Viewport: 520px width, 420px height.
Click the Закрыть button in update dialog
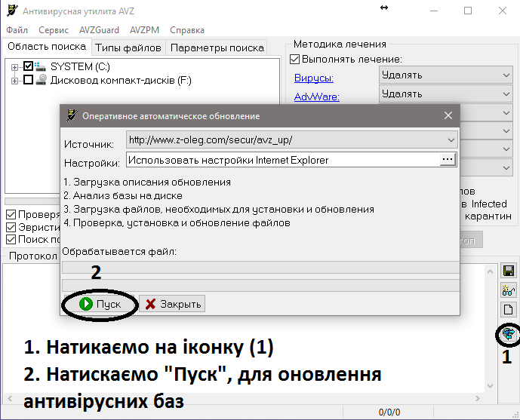pos(173,304)
